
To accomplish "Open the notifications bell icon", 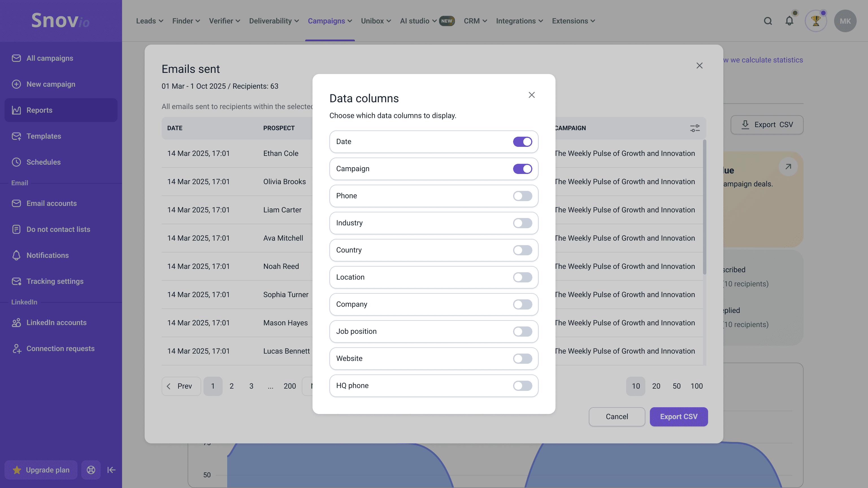I will (x=789, y=21).
